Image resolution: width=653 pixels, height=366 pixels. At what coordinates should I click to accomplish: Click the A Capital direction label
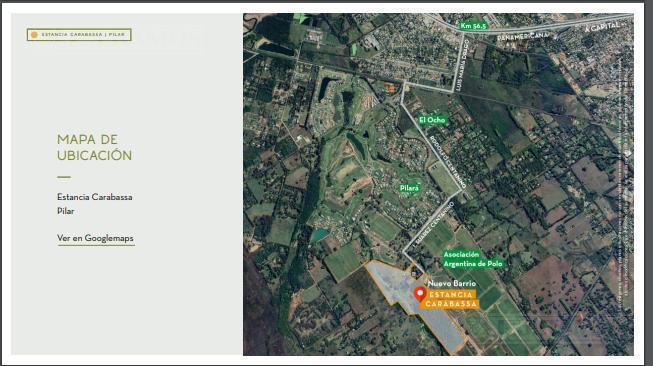[x=602, y=27]
